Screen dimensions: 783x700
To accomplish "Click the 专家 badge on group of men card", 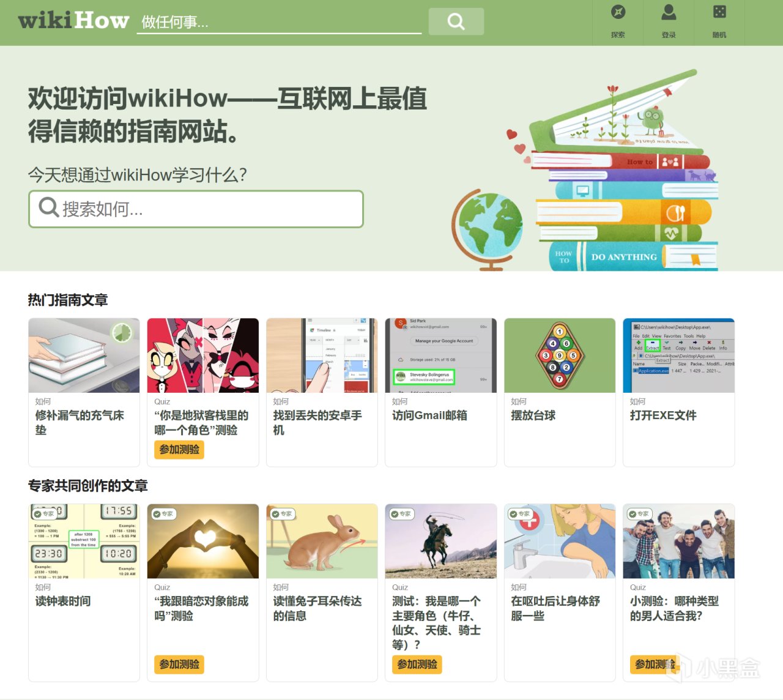I will [639, 514].
